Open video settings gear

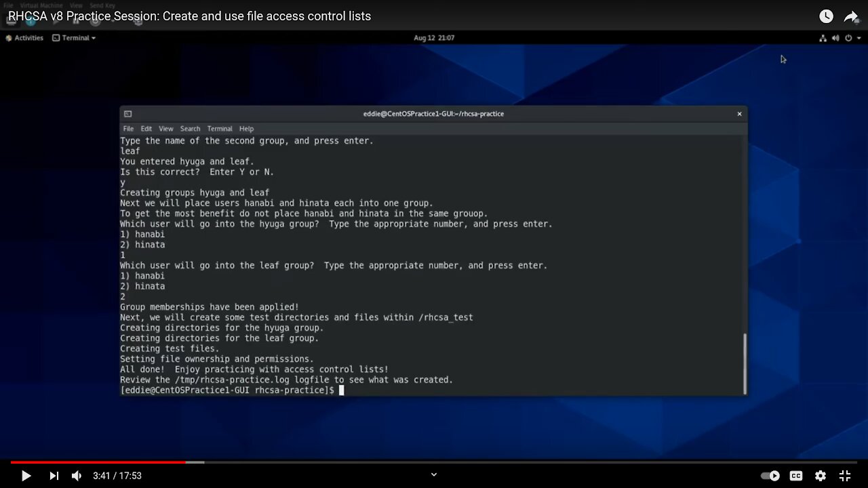(x=821, y=476)
